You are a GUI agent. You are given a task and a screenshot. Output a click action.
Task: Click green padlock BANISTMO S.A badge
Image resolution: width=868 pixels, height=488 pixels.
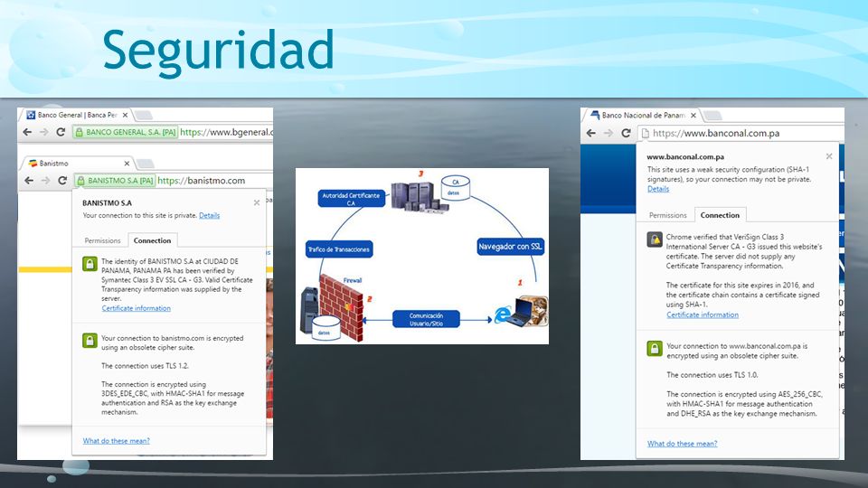point(115,181)
